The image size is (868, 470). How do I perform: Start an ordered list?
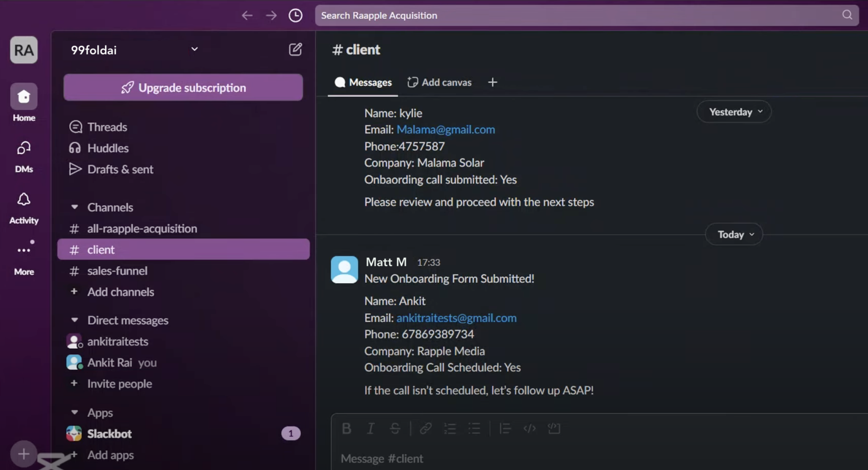click(450, 429)
